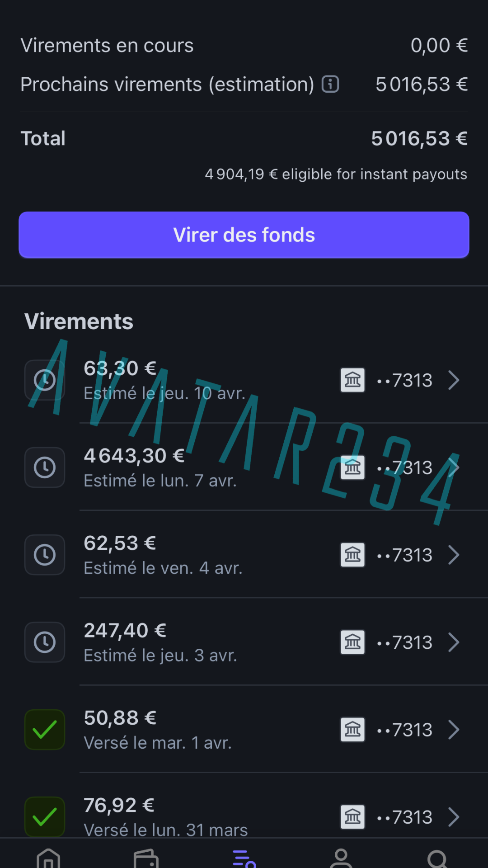This screenshot has height=868, width=488.
Task: Open the wallet tab in bottom bar
Action: point(146,858)
